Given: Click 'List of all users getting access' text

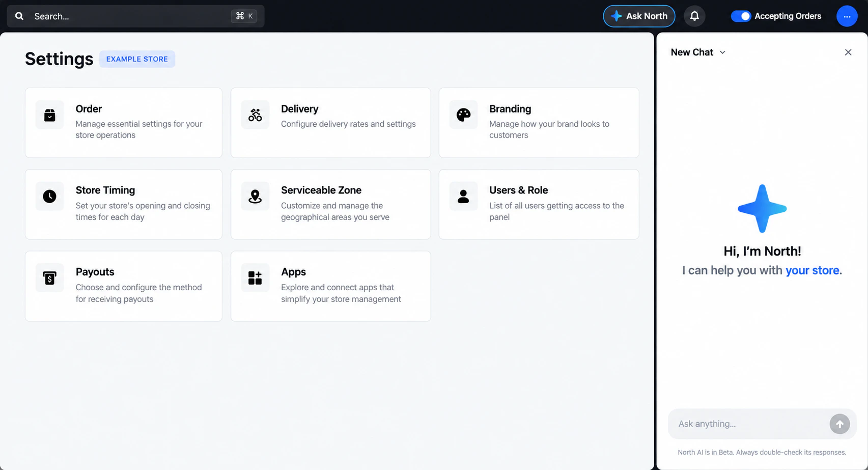Looking at the screenshot, I should pyautogui.click(x=556, y=211).
